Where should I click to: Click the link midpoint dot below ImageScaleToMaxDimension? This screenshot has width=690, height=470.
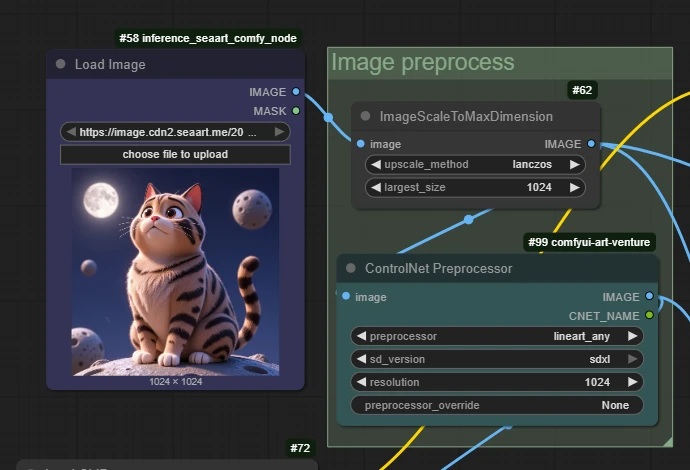469,219
